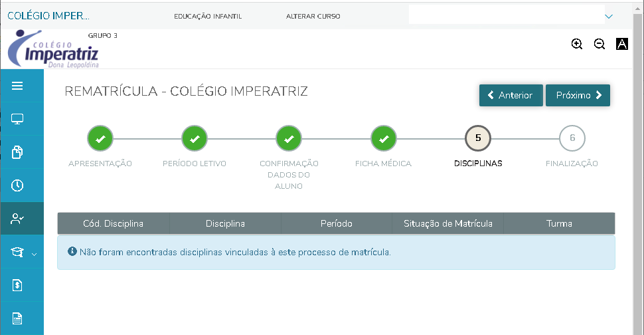Screen dimensions: 644x335
Task: Go to Período Letivo step circle
Action: (x=195, y=138)
